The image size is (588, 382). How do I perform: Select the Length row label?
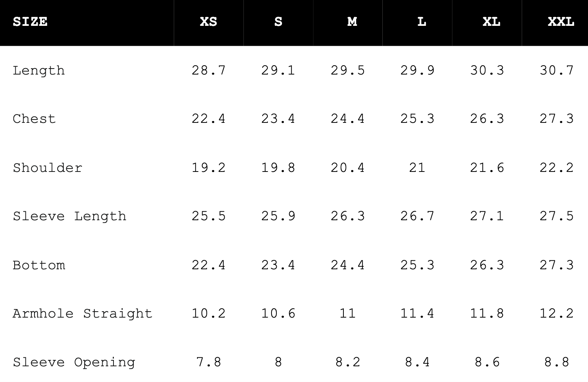[x=39, y=71]
